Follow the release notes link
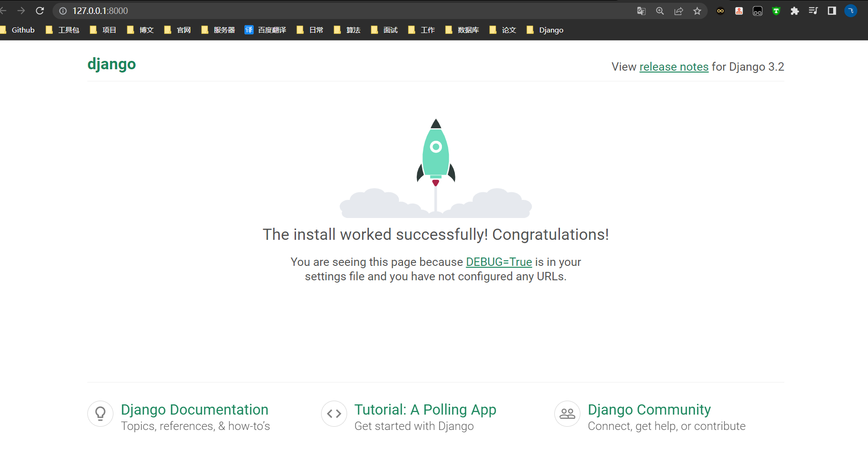Image resolution: width=868 pixels, height=449 pixels. point(674,67)
